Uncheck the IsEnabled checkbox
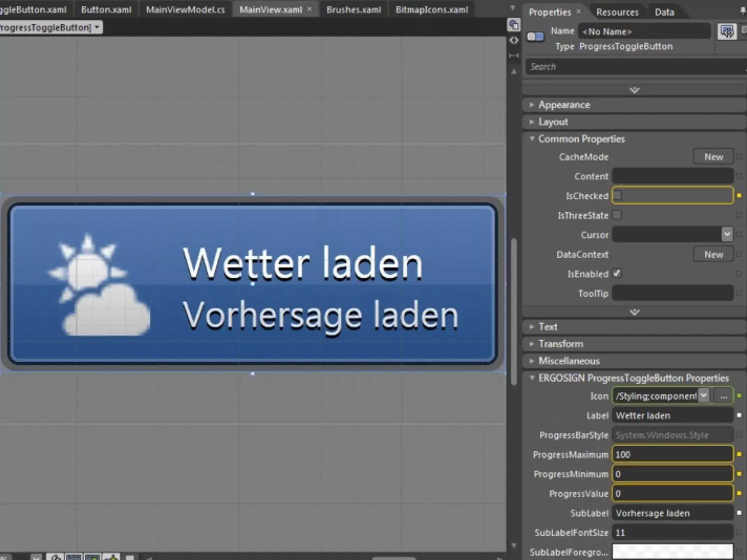Image resolution: width=747 pixels, height=560 pixels. coord(617,273)
